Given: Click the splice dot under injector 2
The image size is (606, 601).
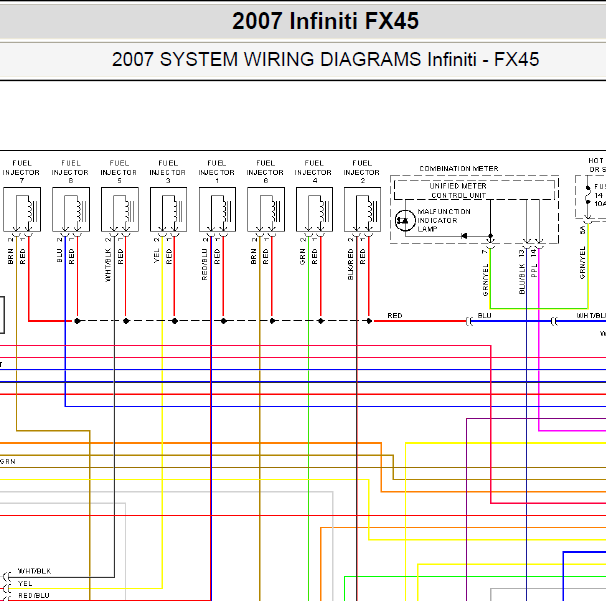Looking at the screenshot, I should tap(369, 321).
